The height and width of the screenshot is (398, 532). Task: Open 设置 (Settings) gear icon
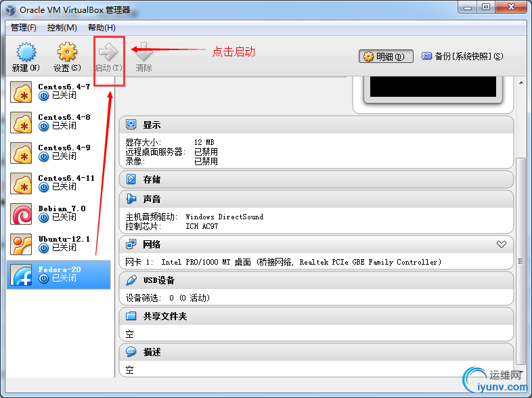[x=67, y=52]
